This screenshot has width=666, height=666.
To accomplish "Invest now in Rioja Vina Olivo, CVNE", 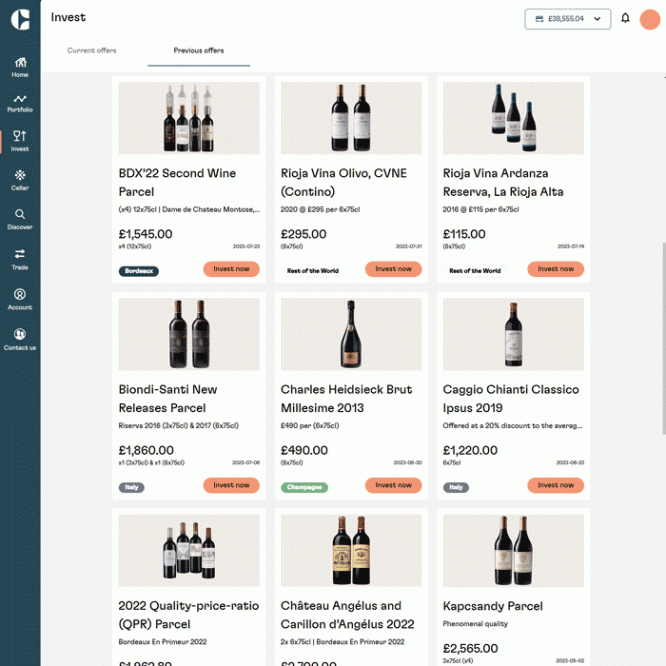I will point(393,269).
